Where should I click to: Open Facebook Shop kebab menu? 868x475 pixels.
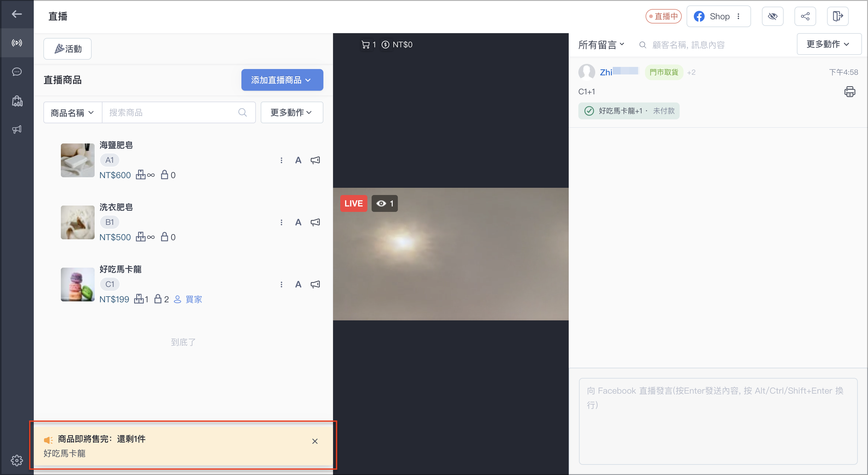click(738, 16)
